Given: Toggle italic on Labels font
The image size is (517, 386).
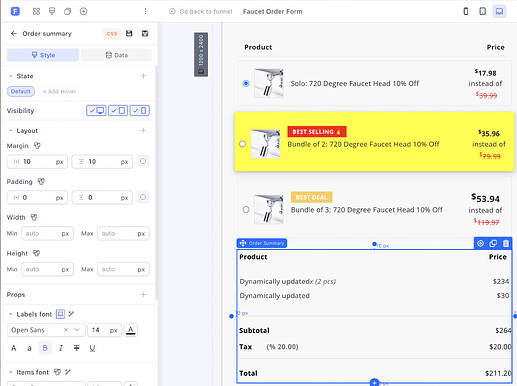Looking at the screenshot, I should coord(61,348).
